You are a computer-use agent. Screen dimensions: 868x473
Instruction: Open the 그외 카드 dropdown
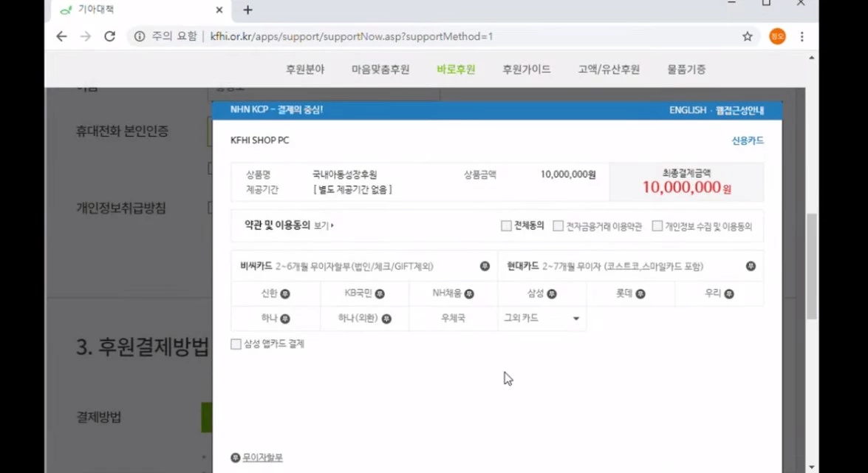(x=542, y=319)
